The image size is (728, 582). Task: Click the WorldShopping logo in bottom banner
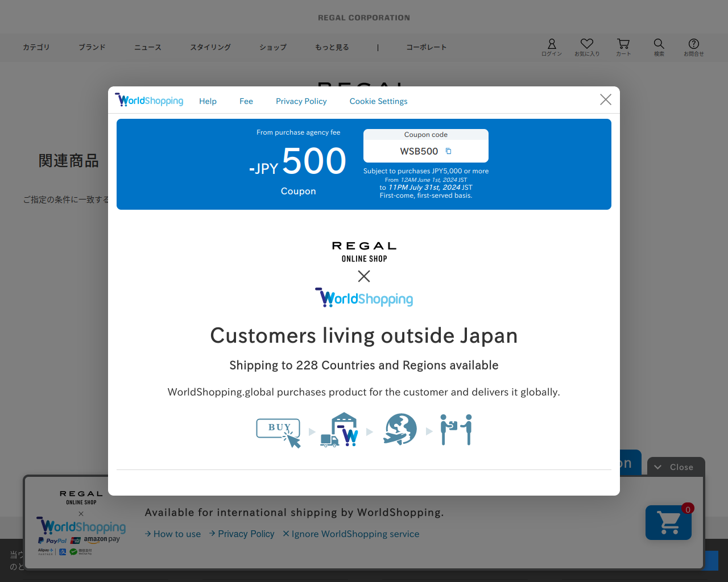[81, 526]
